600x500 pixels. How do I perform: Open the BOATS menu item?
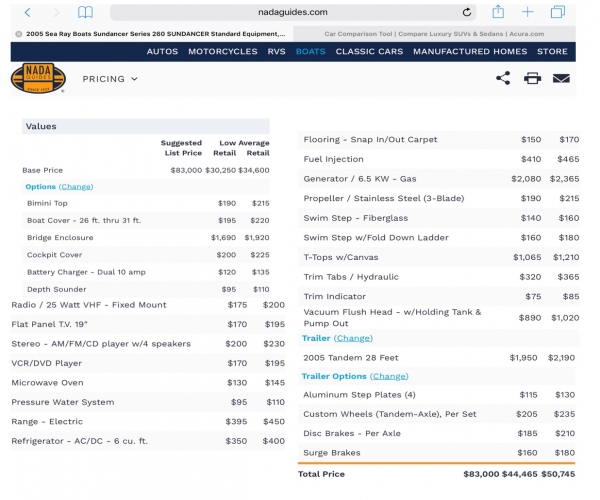tap(310, 52)
